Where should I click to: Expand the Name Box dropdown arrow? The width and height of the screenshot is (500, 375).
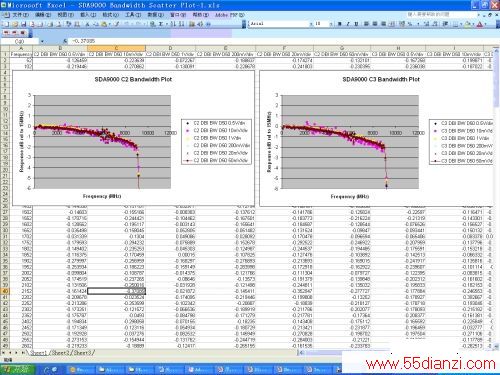42,41
